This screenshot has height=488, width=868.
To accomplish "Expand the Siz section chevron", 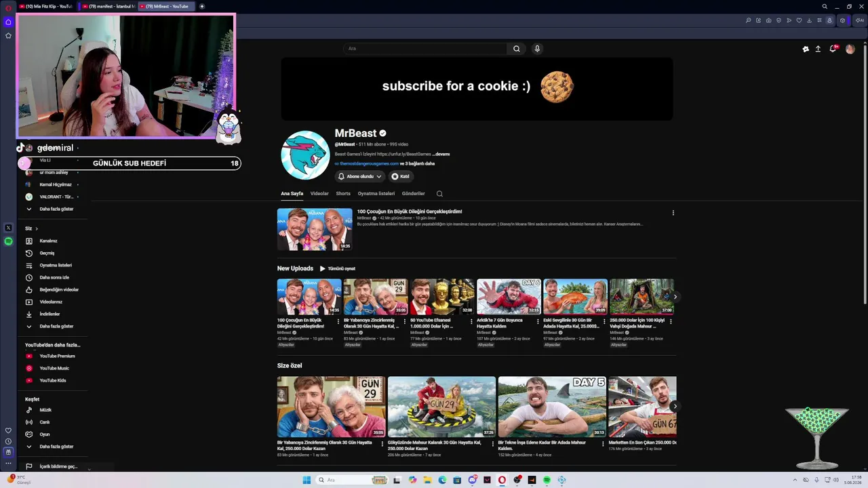I will point(37,228).
